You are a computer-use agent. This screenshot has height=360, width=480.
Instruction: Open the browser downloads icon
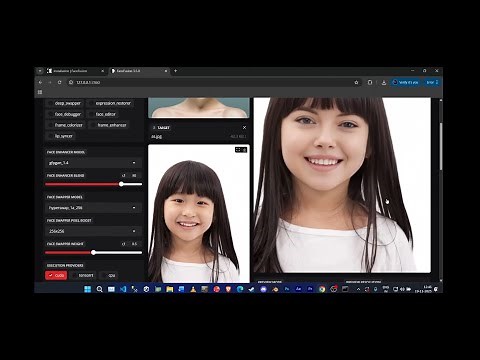[x=384, y=82]
